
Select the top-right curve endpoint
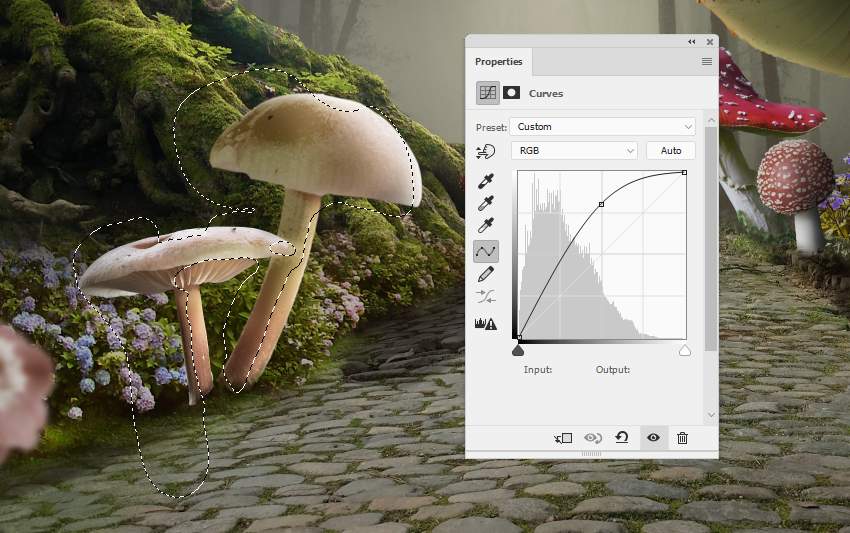tap(685, 172)
